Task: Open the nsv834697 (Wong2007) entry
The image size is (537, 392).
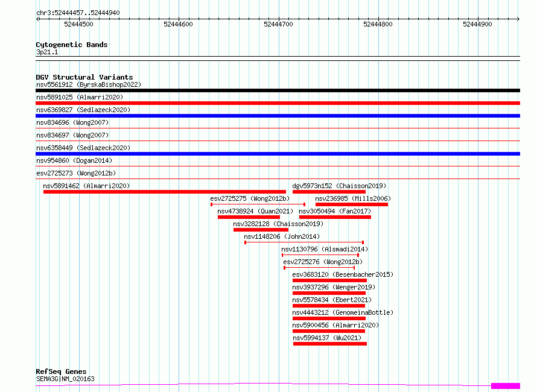Action: click(x=72, y=135)
